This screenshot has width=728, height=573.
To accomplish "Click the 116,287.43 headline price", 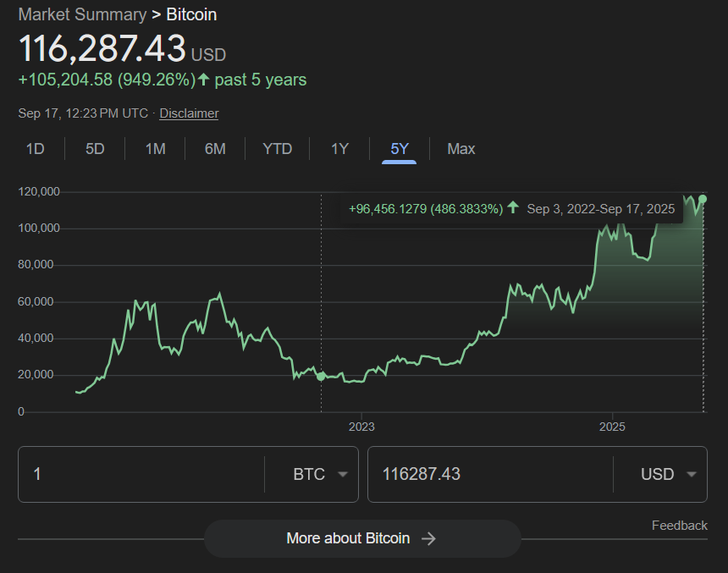I will [x=102, y=48].
